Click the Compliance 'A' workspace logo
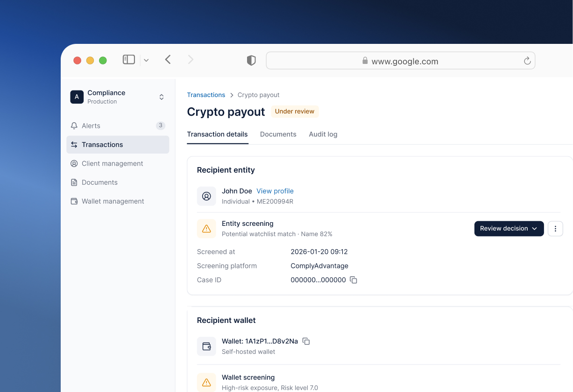 (x=77, y=97)
